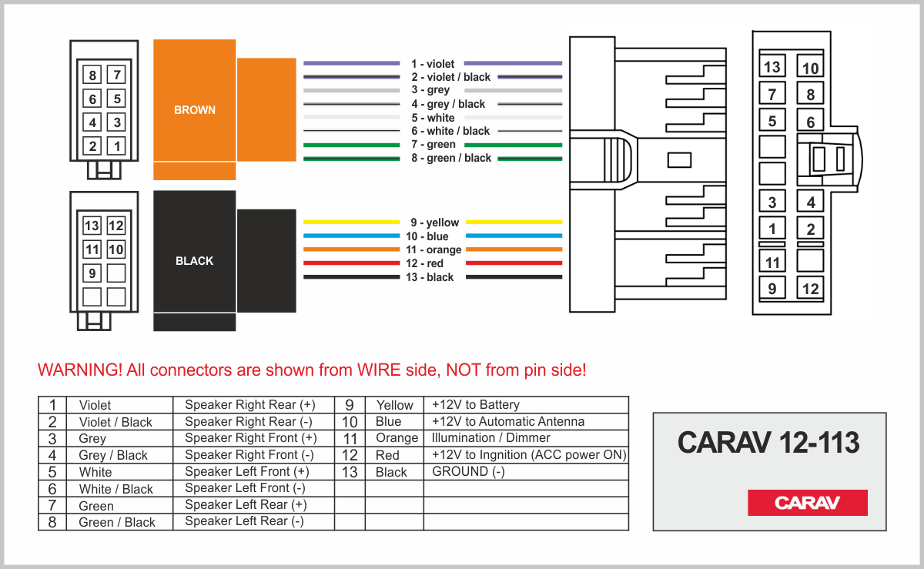The image size is (924, 569).
Task: Click "+12V to Automatic Antenna" table cell
Action: click(526, 422)
